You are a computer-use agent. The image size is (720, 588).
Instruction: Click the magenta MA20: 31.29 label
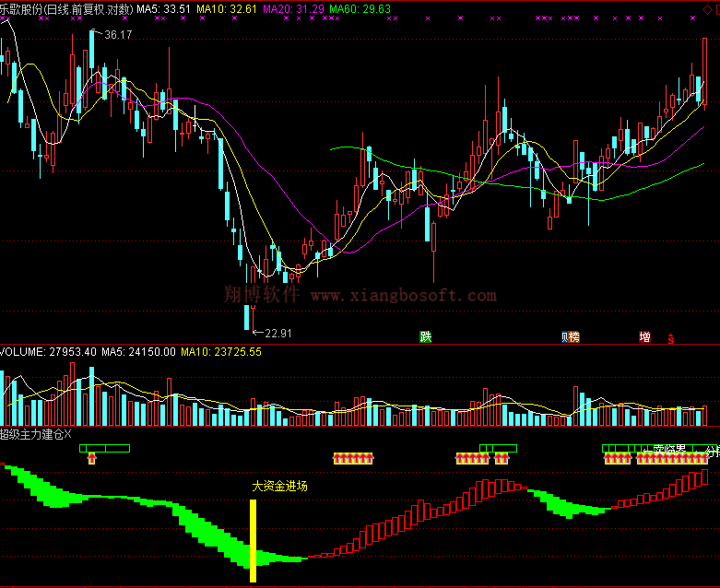click(x=293, y=9)
